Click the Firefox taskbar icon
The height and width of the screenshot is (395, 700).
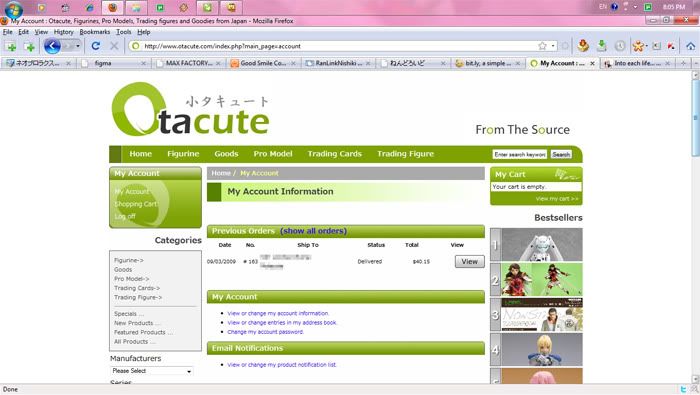coord(112,8)
